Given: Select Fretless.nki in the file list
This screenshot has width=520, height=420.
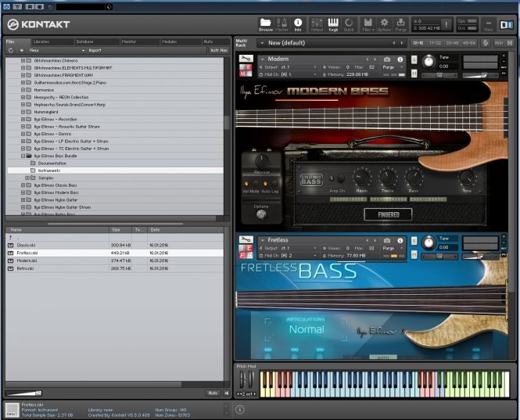Looking at the screenshot, I should tap(114, 253).
